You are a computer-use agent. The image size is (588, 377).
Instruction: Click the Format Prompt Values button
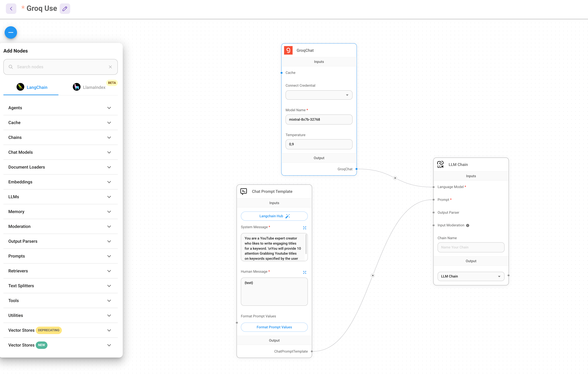(274, 327)
